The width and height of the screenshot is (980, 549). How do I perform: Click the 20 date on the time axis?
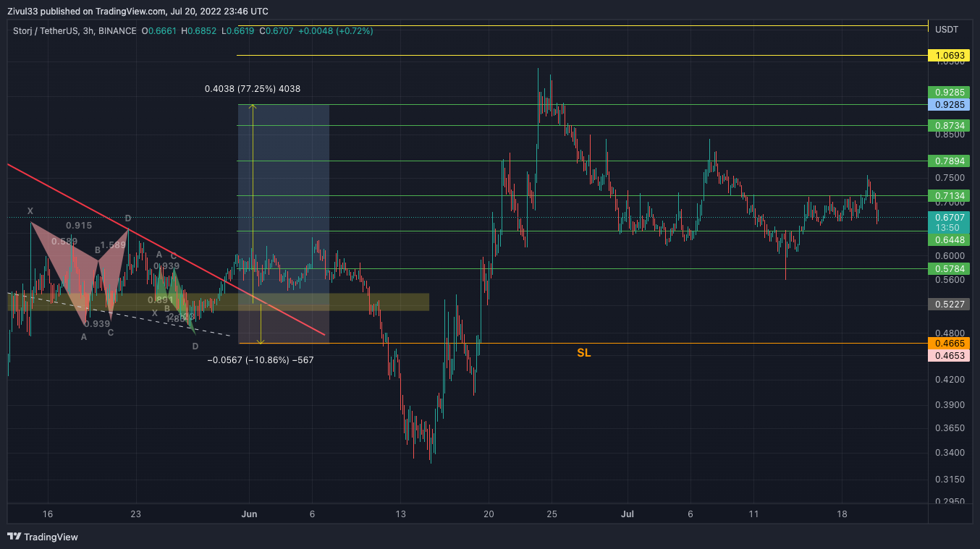(x=489, y=514)
